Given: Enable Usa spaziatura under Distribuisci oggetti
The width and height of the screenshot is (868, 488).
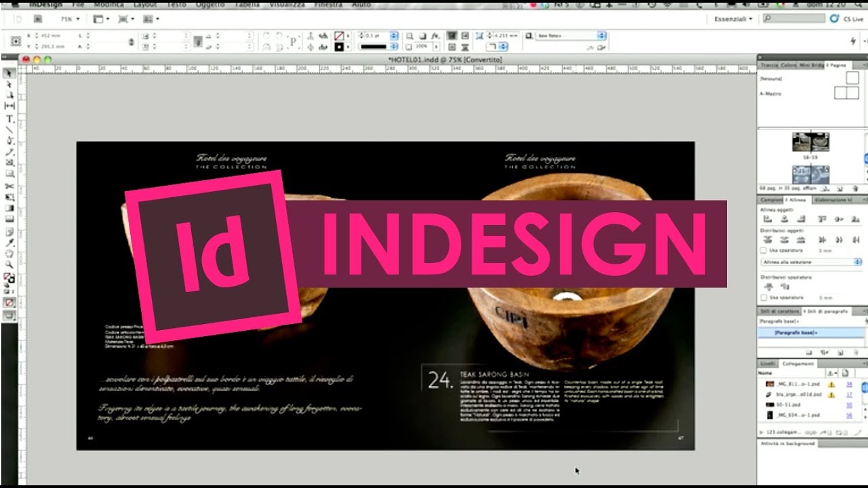Looking at the screenshot, I should 764,250.
